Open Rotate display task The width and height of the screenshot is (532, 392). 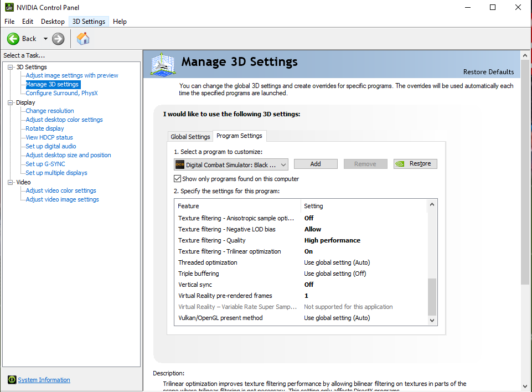[45, 128]
